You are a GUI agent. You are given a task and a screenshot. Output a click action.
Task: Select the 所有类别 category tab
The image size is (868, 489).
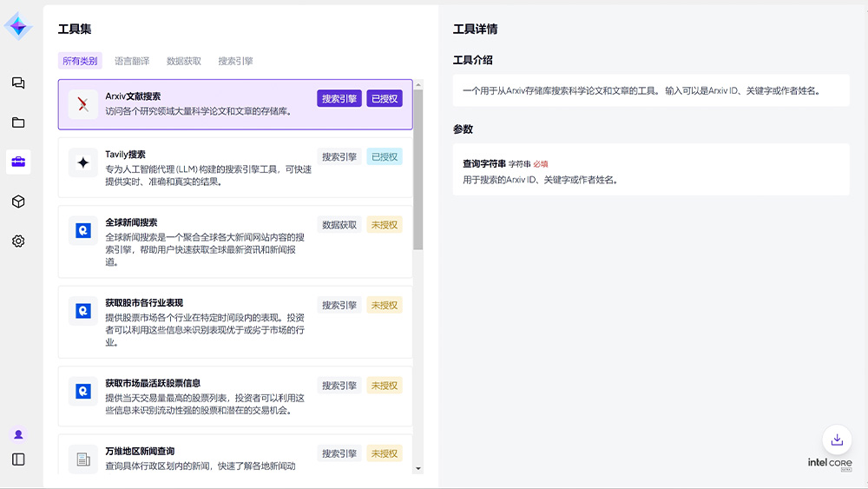pyautogui.click(x=80, y=61)
